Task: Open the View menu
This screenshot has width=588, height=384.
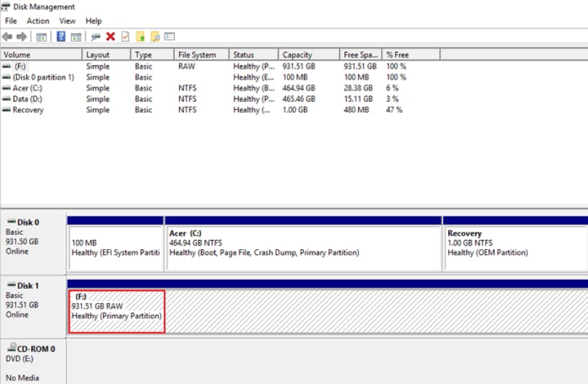Action: tap(67, 21)
